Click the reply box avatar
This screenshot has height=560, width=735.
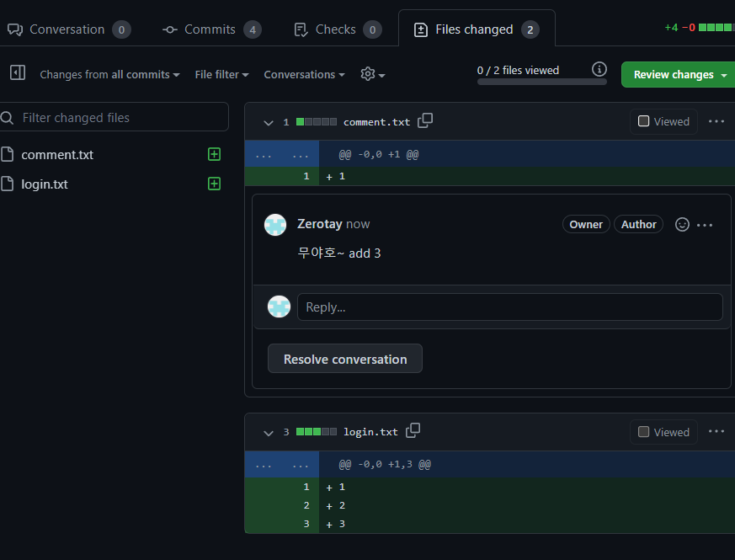(279, 307)
